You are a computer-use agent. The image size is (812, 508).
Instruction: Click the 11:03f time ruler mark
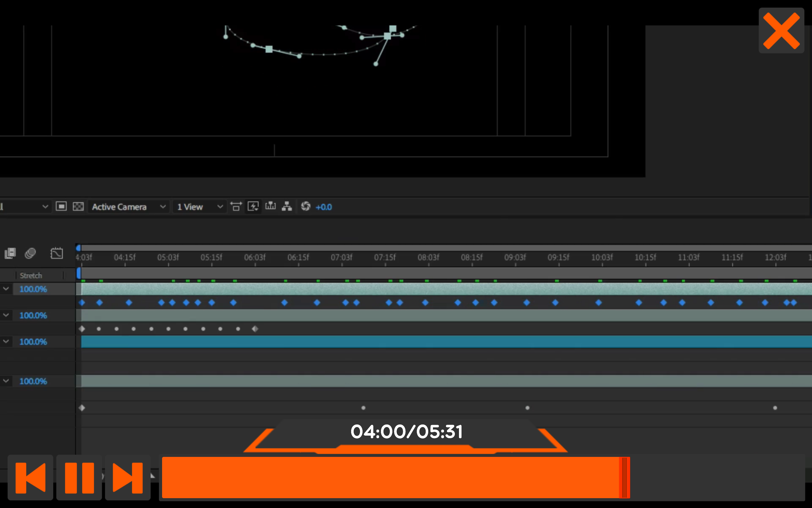coord(689,257)
